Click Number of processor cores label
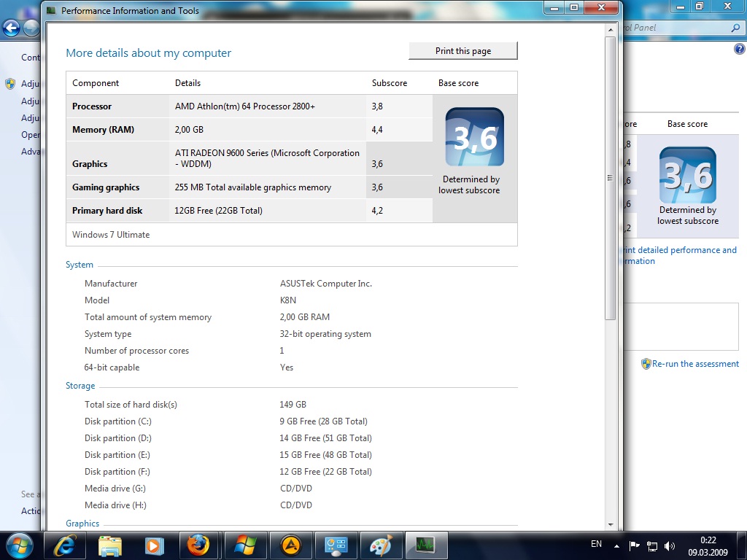747x560 pixels. click(136, 351)
